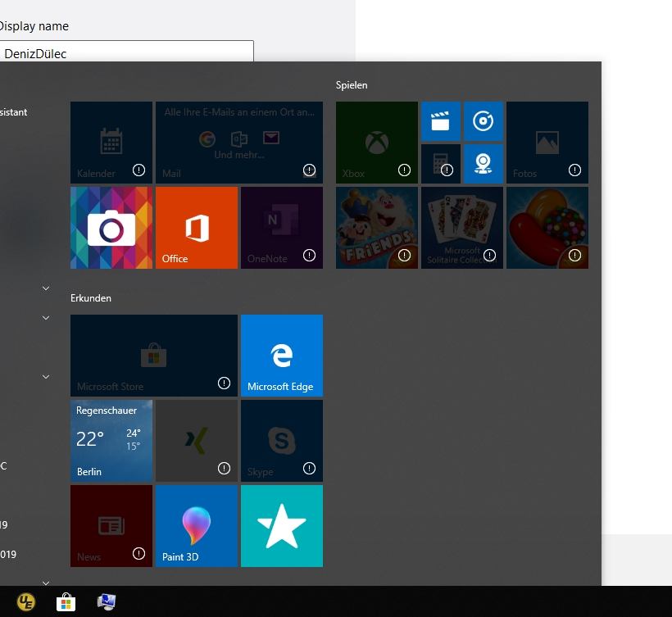Image resolution: width=672 pixels, height=617 pixels.
Task: Click the Display name input field
Action: (126, 52)
